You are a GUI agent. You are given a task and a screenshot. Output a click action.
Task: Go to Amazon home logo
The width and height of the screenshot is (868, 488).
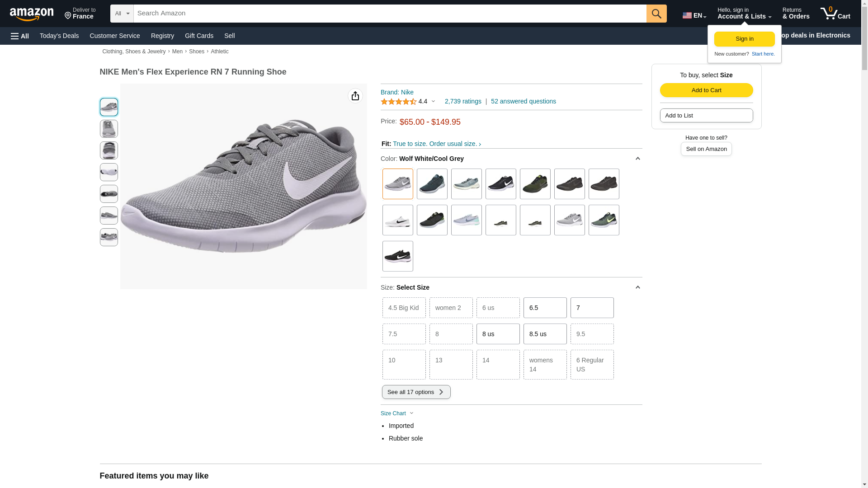(x=32, y=14)
